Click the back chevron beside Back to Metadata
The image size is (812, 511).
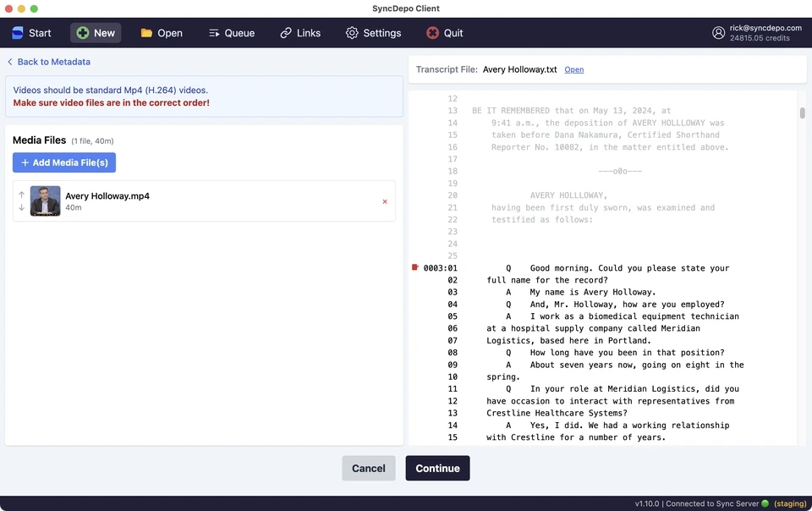10,62
